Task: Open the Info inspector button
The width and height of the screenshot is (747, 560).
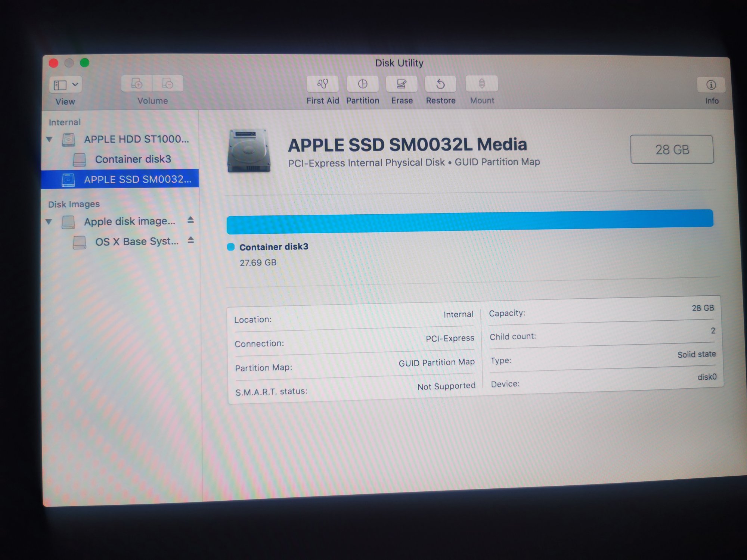Action: [711, 85]
